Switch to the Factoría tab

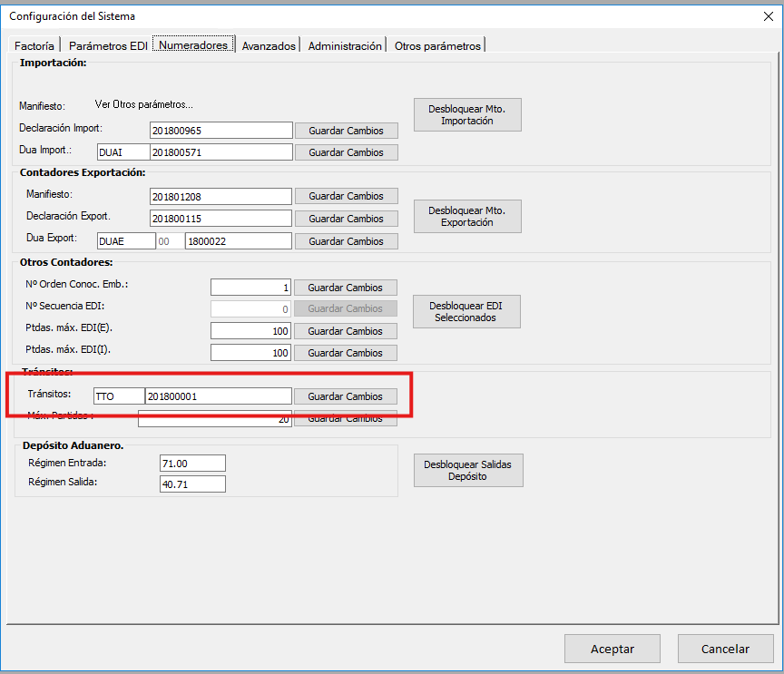(x=34, y=45)
